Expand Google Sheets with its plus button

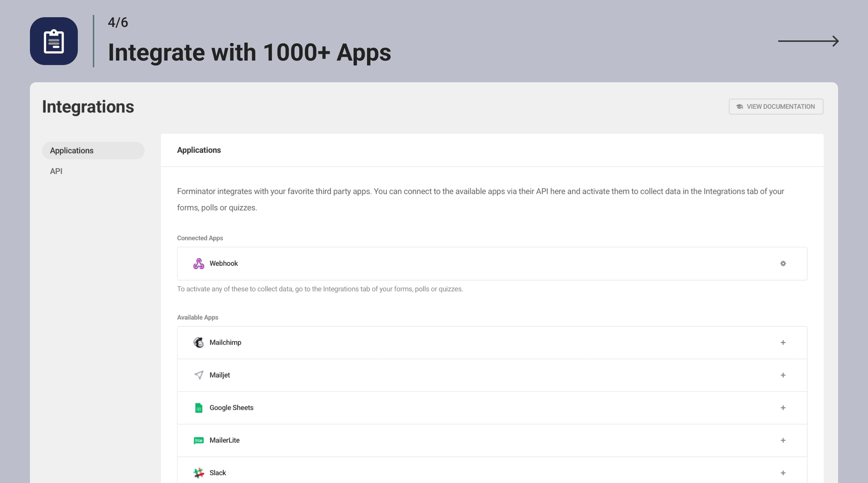pyautogui.click(x=783, y=408)
